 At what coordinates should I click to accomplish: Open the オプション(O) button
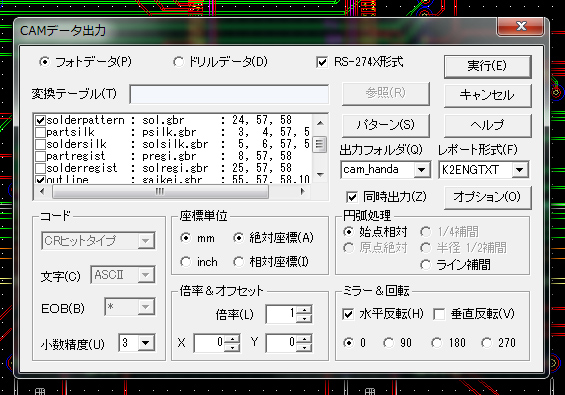pyautogui.click(x=487, y=197)
